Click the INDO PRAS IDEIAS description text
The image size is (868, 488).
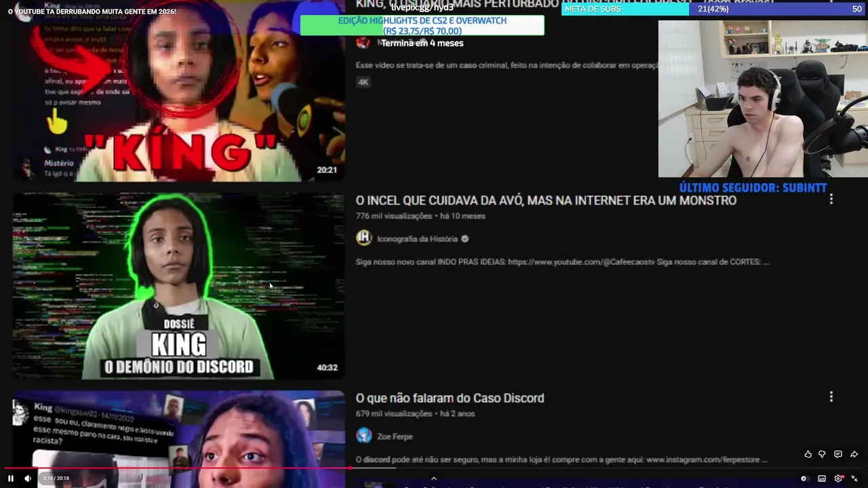coord(562,262)
